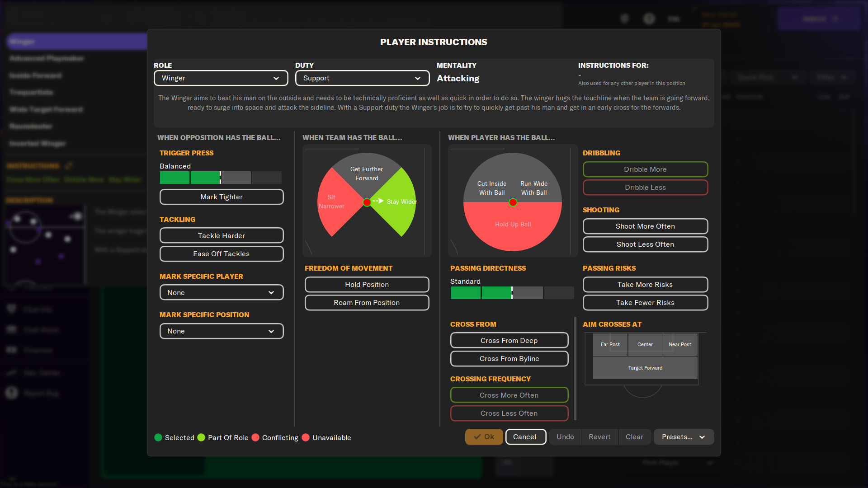Image resolution: width=868 pixels, height=488 pixels.
Task: Aim crosses at Near Post zone
Action: coord(679,344)
